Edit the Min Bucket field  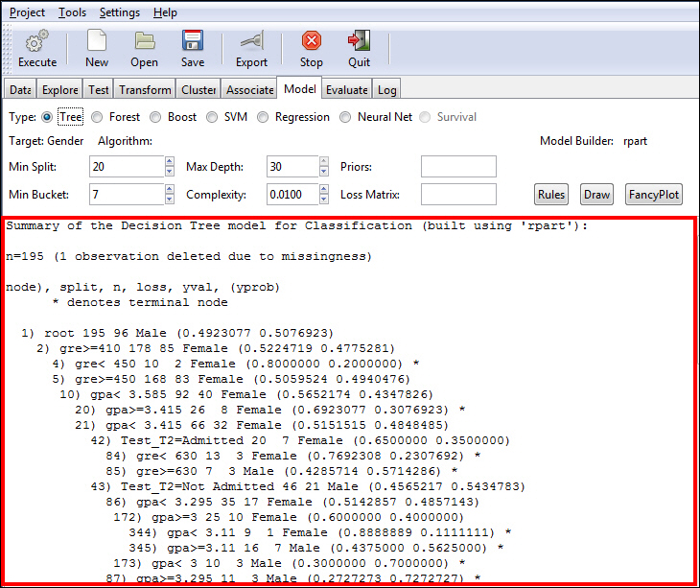click(x=127, y=194)
